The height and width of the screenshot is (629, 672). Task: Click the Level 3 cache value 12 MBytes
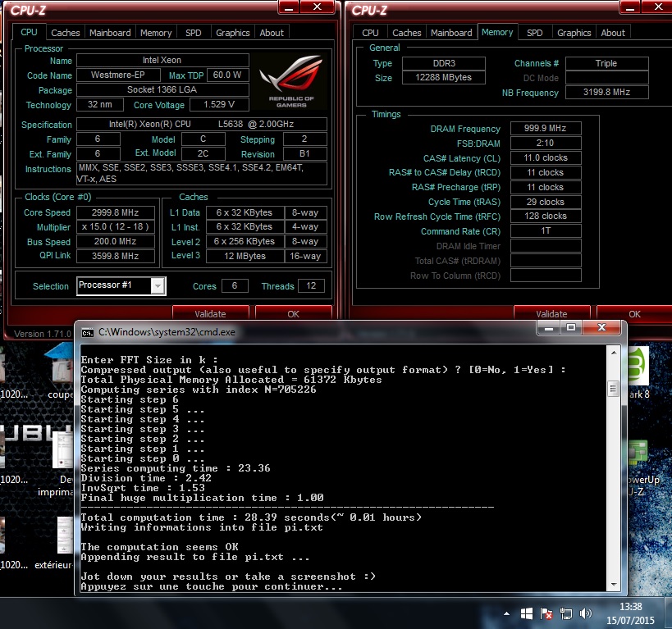click(245, 256)
